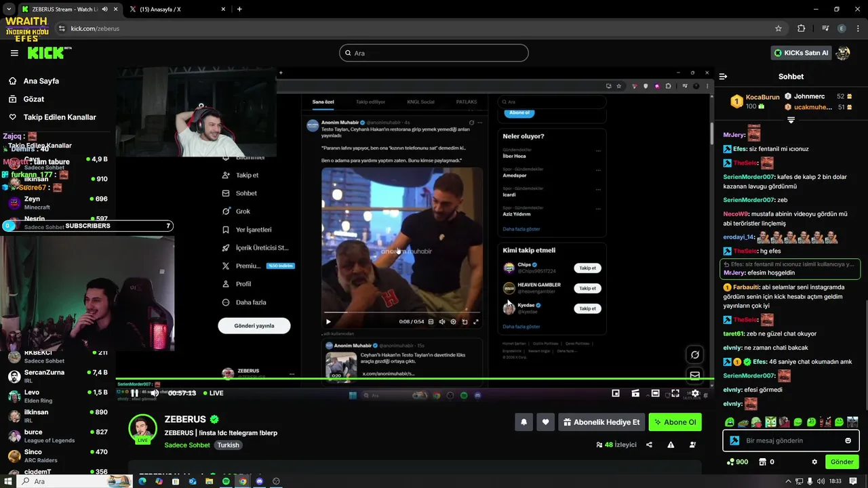Open the burce League of Legends channel
868x488 pixels.
(x=58, y=436)
